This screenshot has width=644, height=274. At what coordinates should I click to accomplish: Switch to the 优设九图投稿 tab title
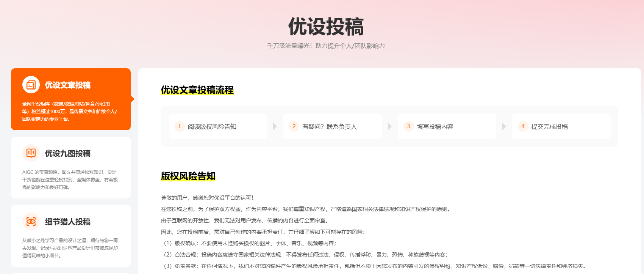pyautogui.click(x=68, y=153)
